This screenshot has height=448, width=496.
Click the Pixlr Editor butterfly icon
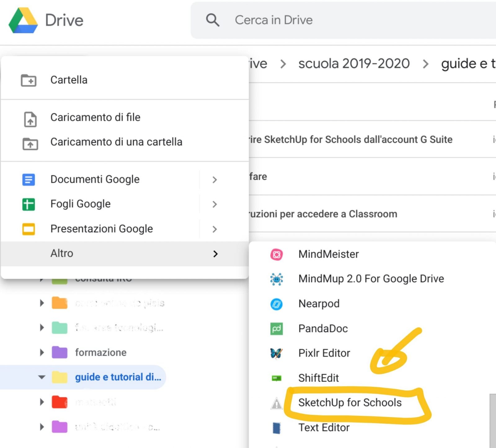(276, 353)
